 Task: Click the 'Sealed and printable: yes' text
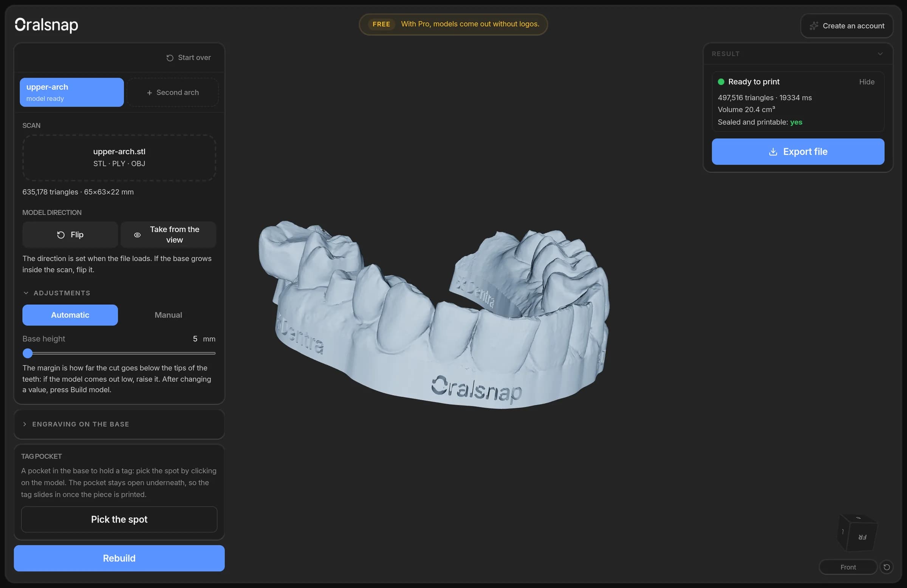[x=760, y=122]
